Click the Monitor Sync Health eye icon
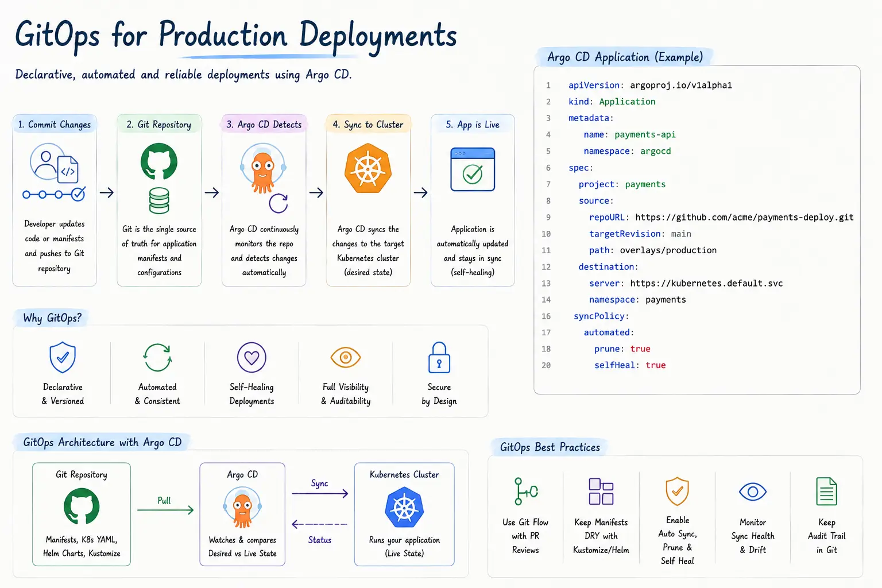 [x=753, y=492]
